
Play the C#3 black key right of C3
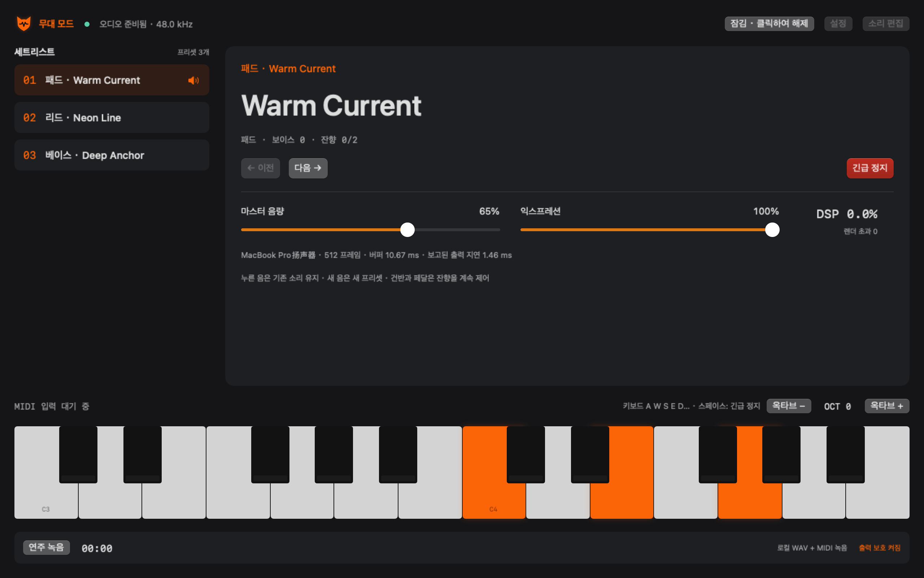click(78, 454)
